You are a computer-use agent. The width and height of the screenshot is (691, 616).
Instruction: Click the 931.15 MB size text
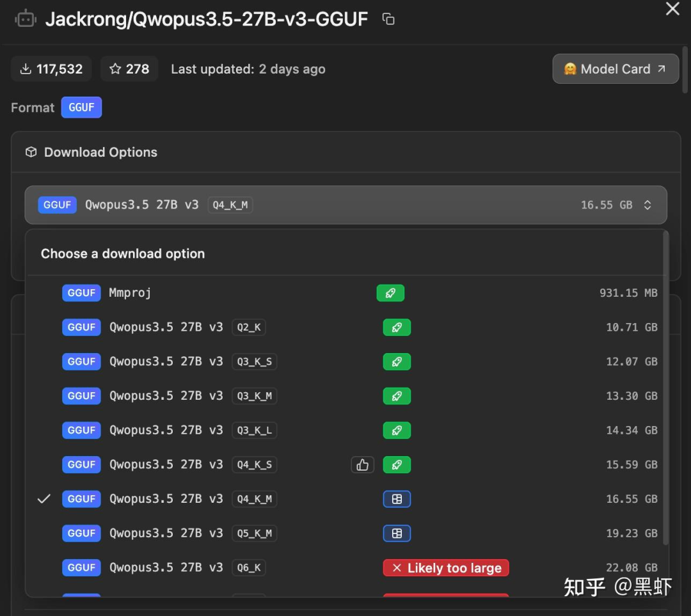pos(628,293)
